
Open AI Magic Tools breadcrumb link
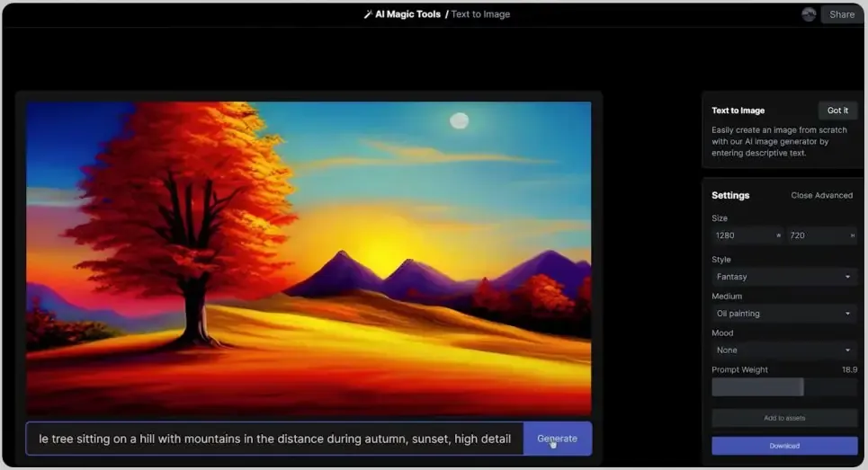408,14
